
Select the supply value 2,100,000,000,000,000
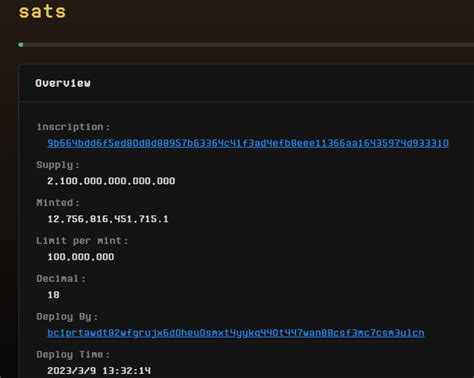pos(111,181)
